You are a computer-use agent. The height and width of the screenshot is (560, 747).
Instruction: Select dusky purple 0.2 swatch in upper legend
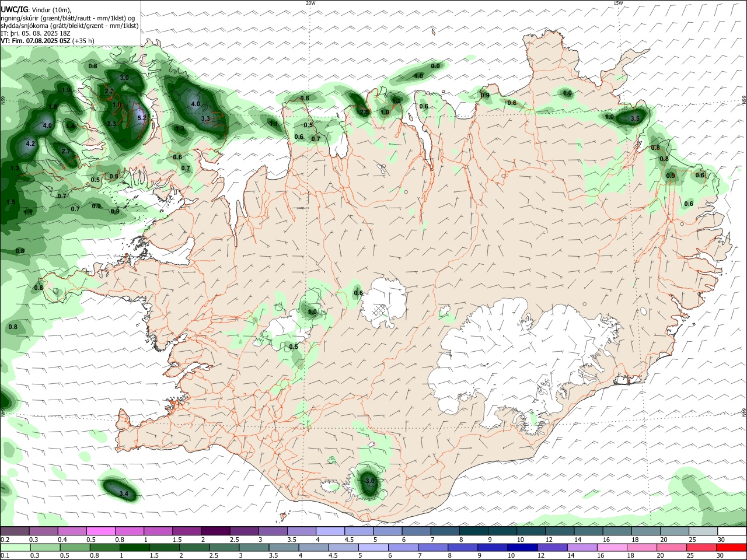click(15, 531)
